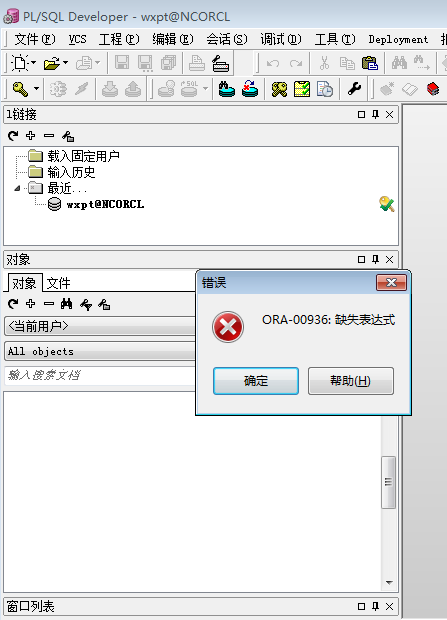Click the 帮助(H) button in error dialog
This screenshot has width=447, height=620.
click(350, 381)
